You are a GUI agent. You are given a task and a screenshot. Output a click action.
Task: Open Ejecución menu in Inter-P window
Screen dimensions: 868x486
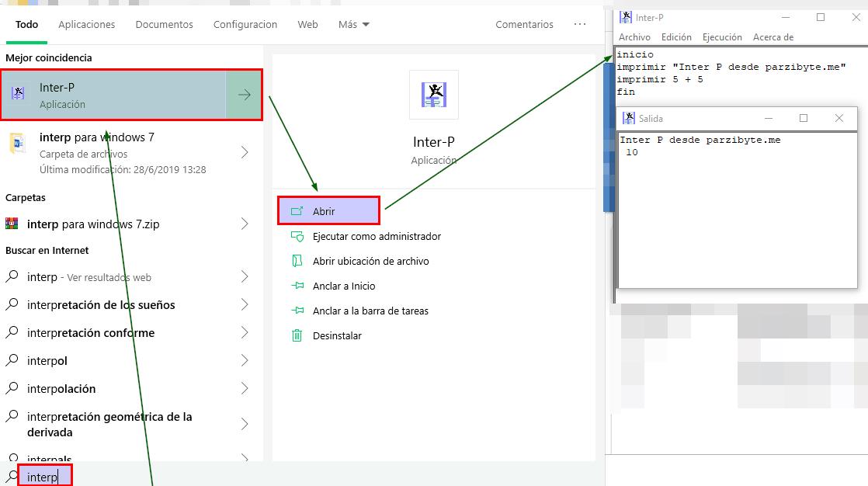[722, 37]
